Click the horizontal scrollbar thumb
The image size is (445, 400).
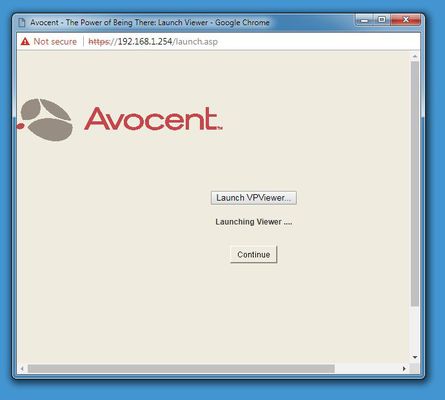[x=181, y=369]
